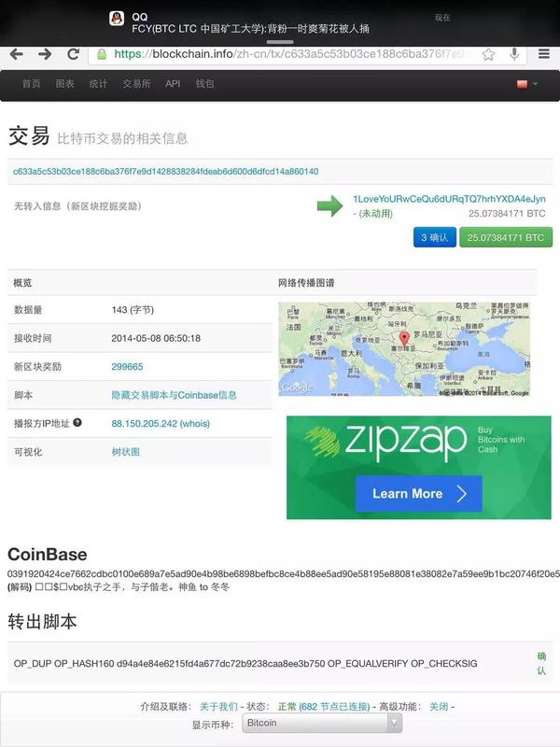This screenshot has height=747, width=560.
Task: Click the CoinBase heading
Action: tap(48, 554)
